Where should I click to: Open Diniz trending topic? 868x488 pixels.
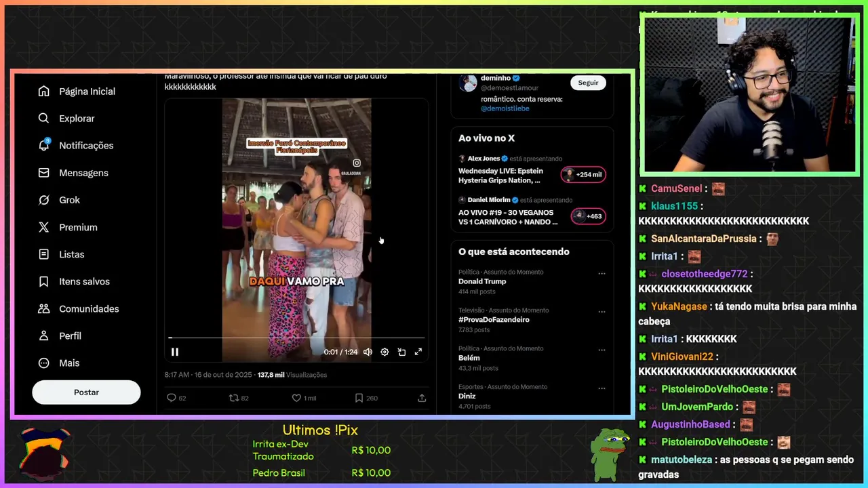click(x=467, y=396)
